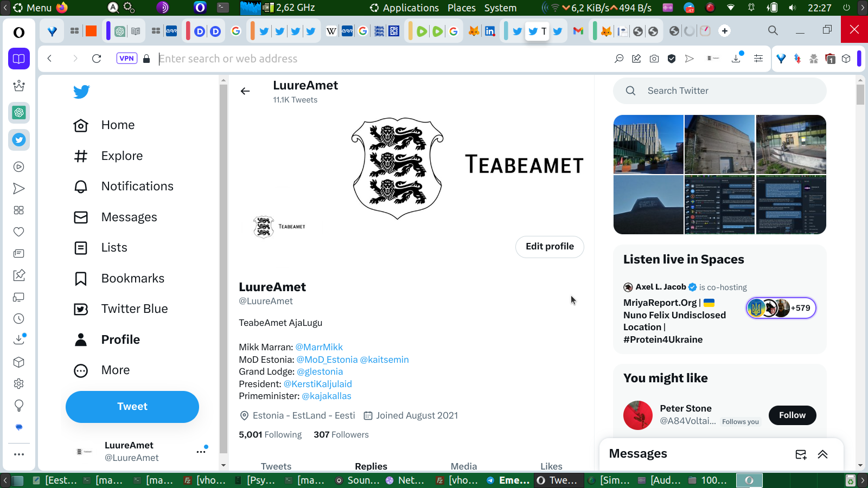Focus the Search Twitter field
This screenshot has width=868, height=488.
click(x=720, y=91)
